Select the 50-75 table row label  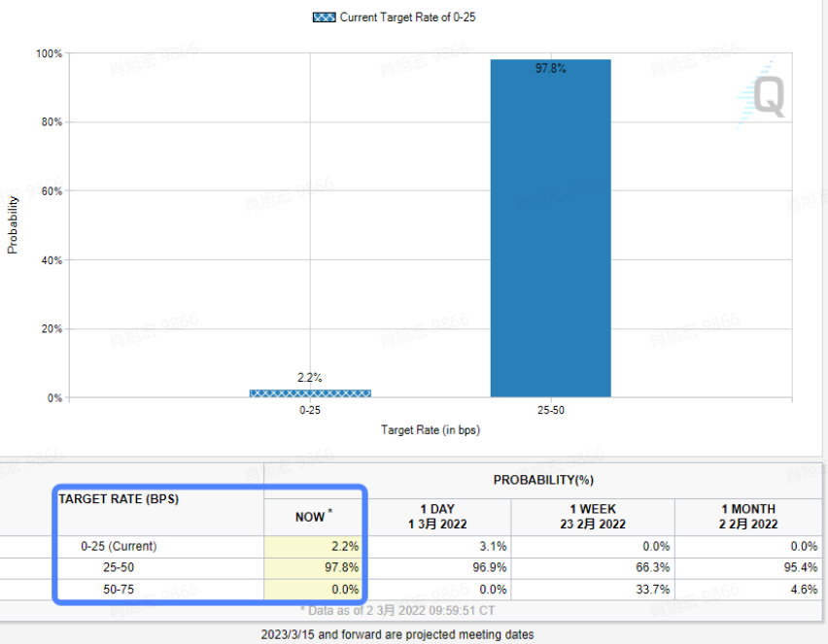[119, 589]
